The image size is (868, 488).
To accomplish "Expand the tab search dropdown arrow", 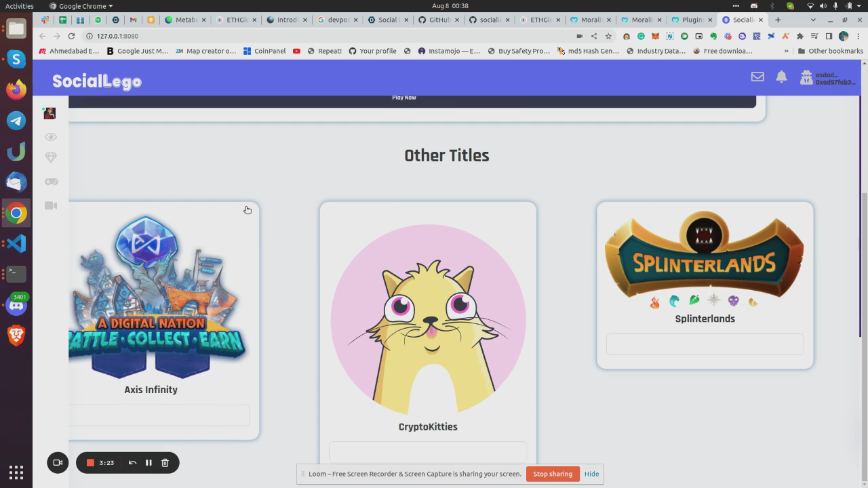I will pos(813,20).
